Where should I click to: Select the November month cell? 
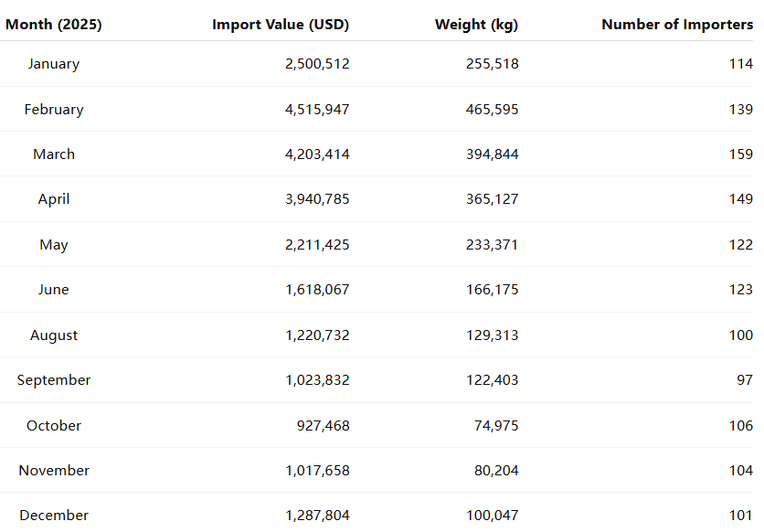tap(54, 471)
